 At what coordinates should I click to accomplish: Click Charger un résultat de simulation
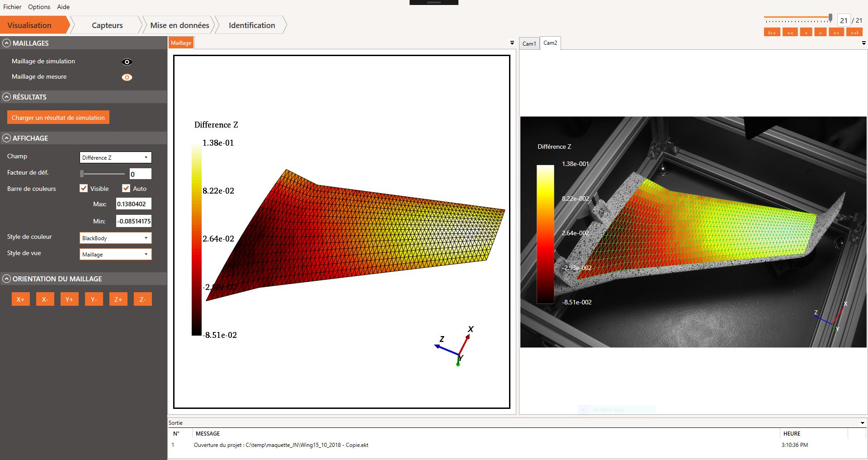pyautogui.click(x=58, y=118)
